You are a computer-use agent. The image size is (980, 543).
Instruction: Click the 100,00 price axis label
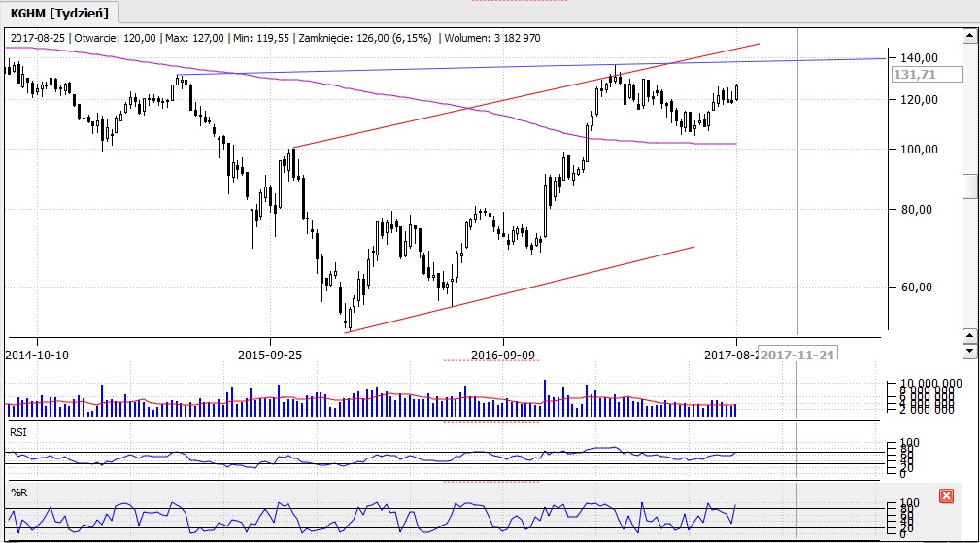(x=920, y=150)
